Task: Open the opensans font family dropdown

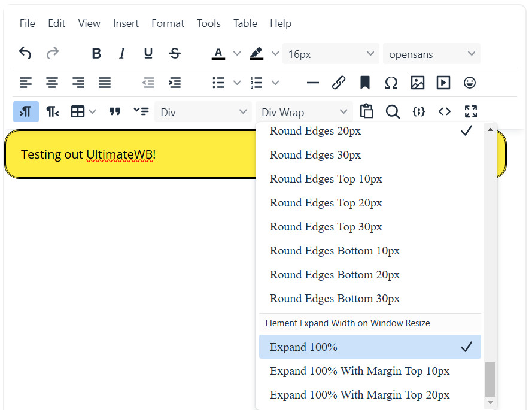Action: (431, 54)
